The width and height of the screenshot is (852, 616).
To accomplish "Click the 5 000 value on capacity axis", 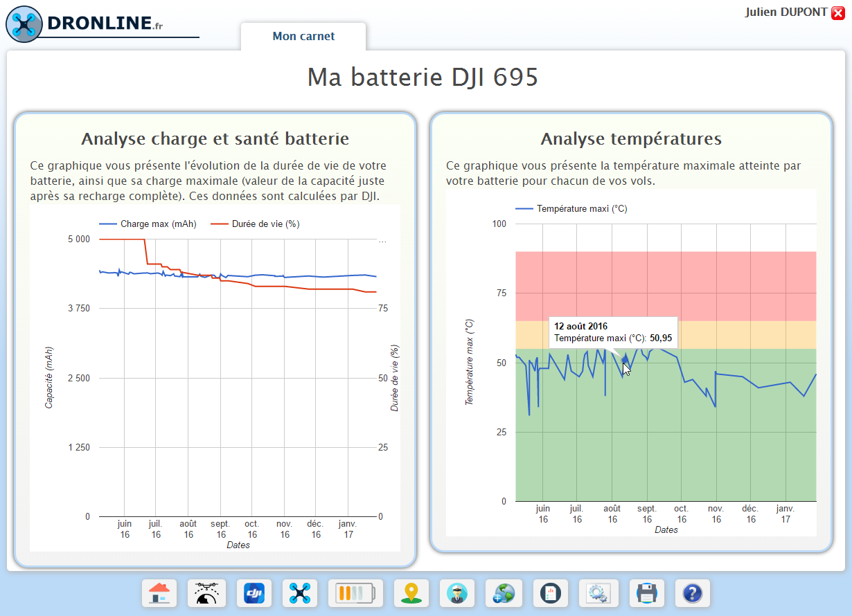I will pos(78,239).
